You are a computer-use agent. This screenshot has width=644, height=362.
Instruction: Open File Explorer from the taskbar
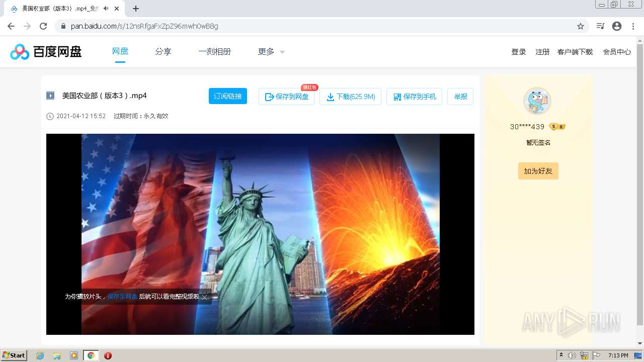(x=57, y=355)
